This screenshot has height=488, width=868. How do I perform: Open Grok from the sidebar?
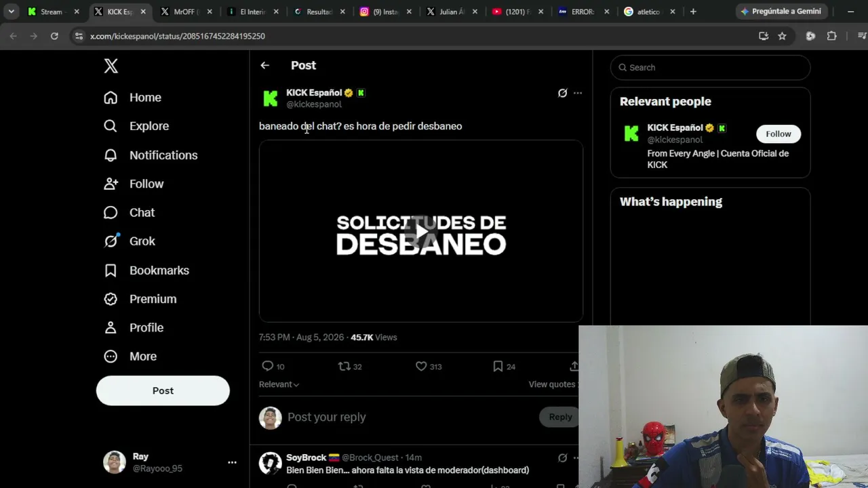pos(130,241)
